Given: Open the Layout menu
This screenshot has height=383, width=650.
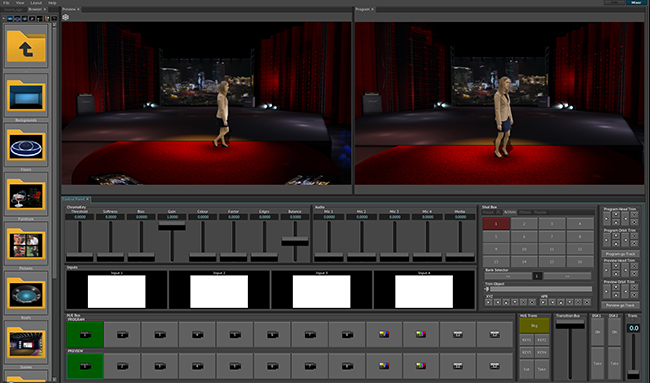Looking at the screenshot, I should coord(36,3).
